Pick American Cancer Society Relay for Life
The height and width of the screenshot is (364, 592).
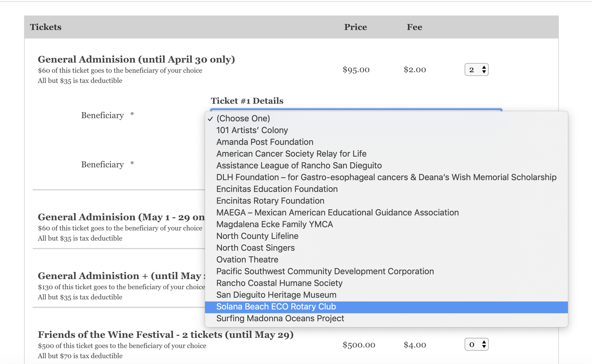[x=291, y=154]
